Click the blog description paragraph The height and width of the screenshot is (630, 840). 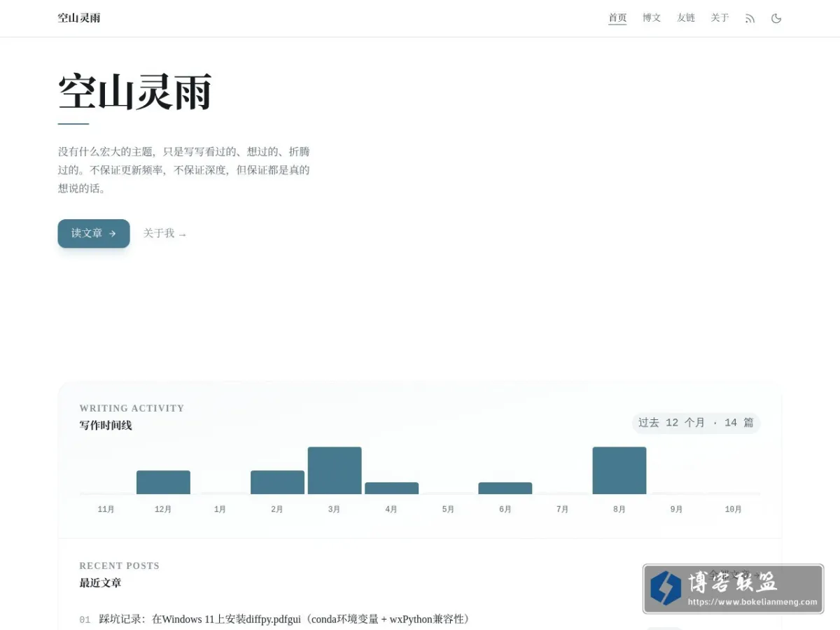pos(184,170)
